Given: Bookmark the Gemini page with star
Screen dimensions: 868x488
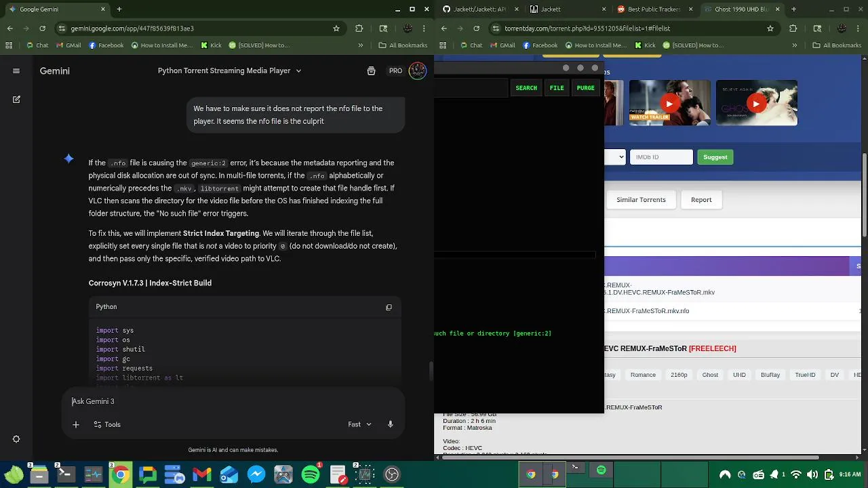Looking at the screenshot, I should pos(336,28).
